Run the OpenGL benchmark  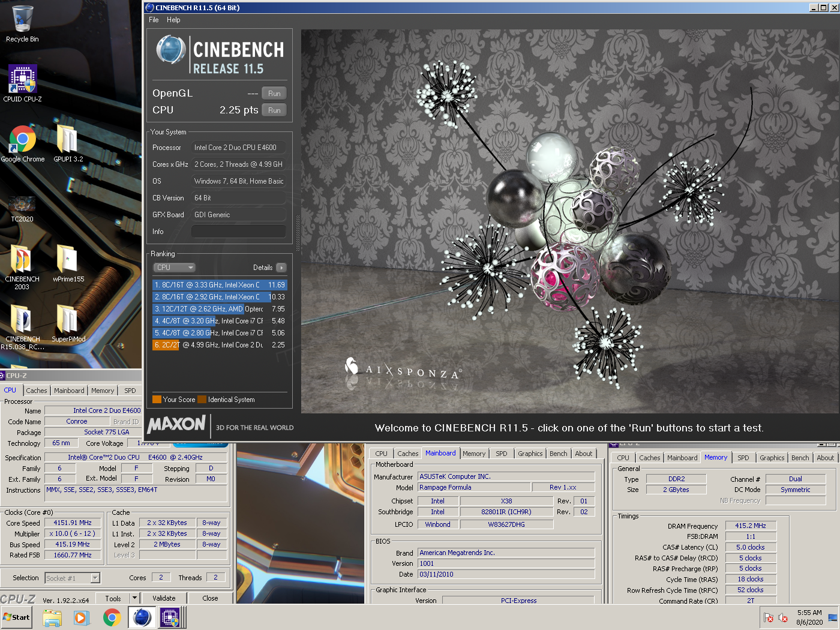274,94
